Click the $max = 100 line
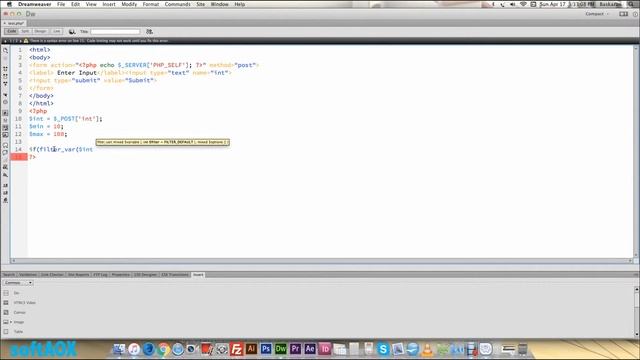This screenshot has width=640, height=360. coord(48,134)
